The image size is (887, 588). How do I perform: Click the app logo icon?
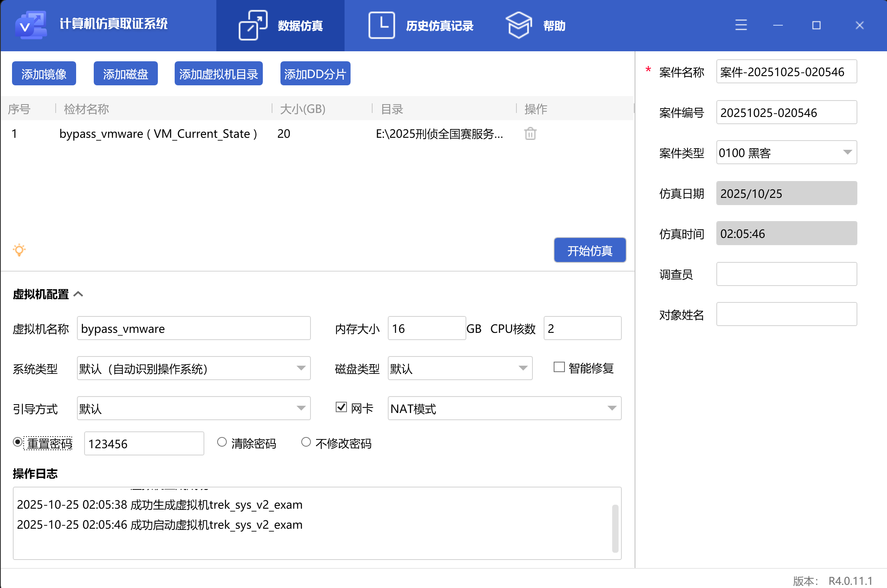click(31, 25)
